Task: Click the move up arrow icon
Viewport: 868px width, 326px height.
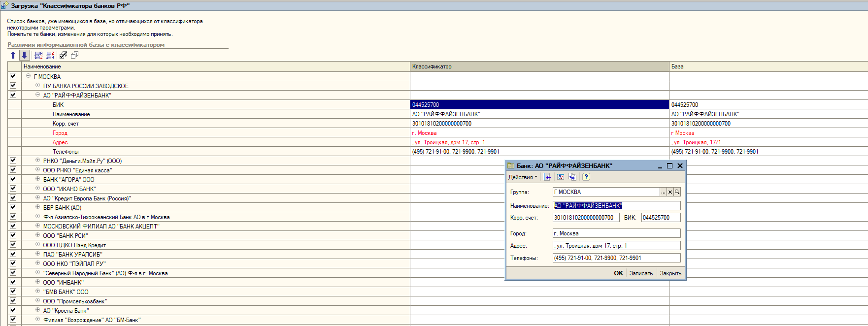Action: (x=13, y=55)
